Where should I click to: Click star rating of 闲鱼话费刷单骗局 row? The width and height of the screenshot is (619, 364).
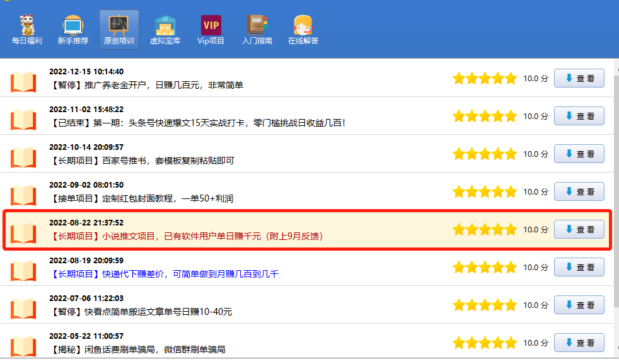[485, 343]
